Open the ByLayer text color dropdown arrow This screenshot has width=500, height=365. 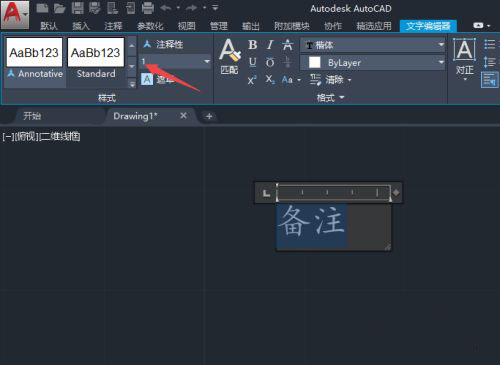441,62
